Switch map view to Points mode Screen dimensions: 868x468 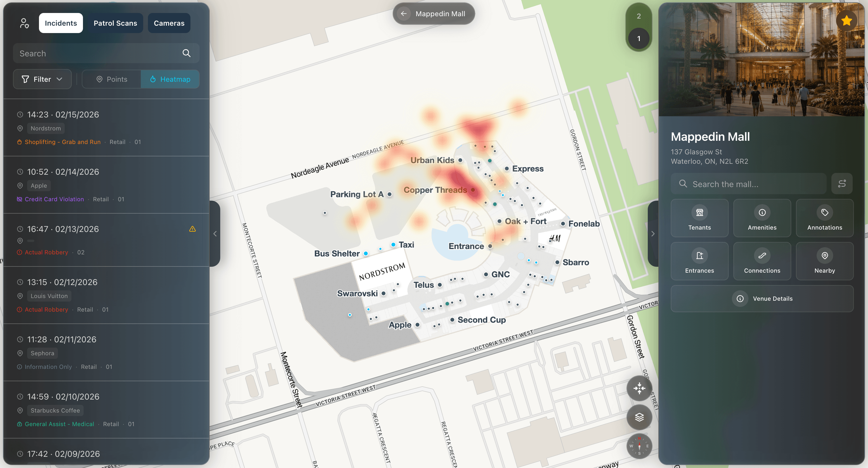pyautogui.click(x=112, y=79)
